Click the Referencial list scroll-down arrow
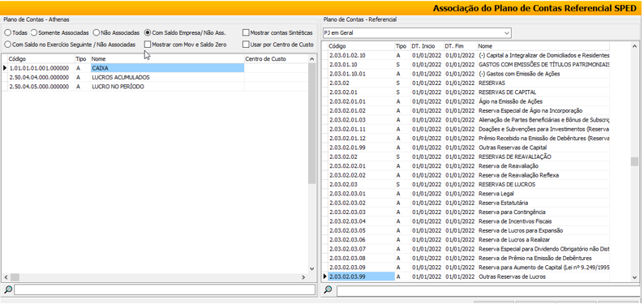Screen dimensions: 644x304 [x=634, y=277]
